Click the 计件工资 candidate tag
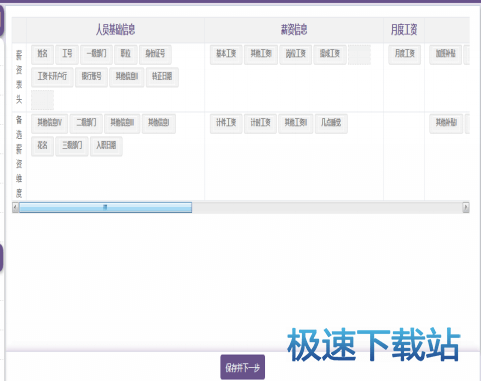Viewport: 481px width, 382px height. (226, 124)
